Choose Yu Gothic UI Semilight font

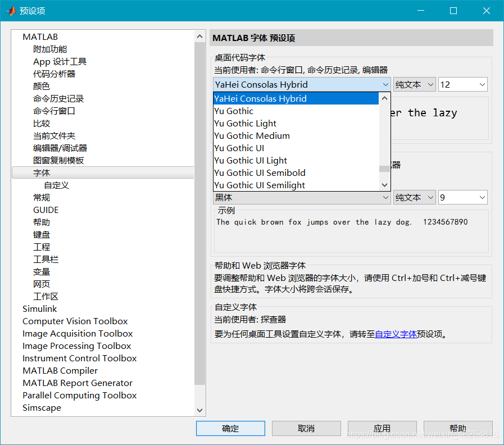coord(296,185)
